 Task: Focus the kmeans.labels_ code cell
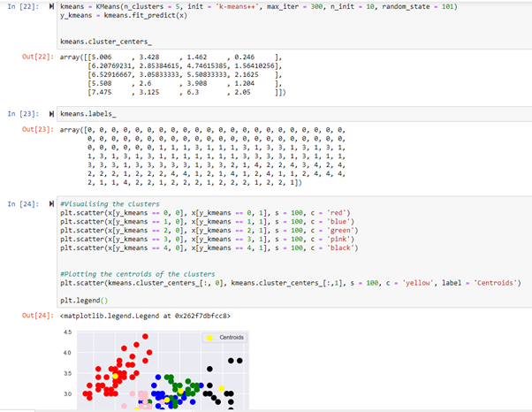coord(293,114)
